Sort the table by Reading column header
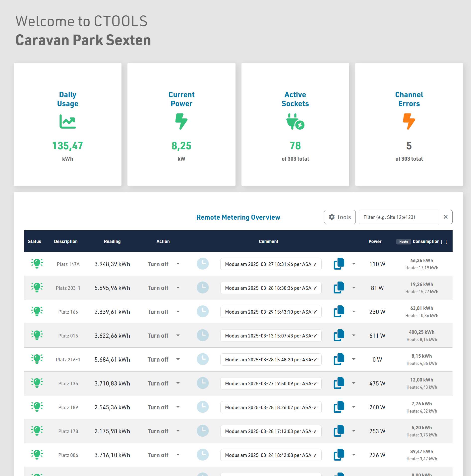This screenshot has height=476, width=471. pos(112,241)
